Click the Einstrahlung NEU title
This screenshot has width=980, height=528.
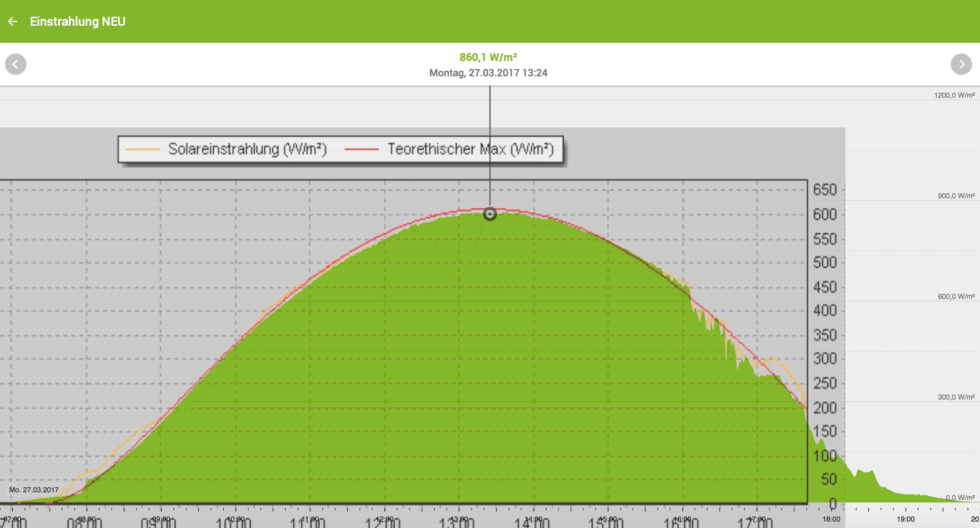pos(77,21)
